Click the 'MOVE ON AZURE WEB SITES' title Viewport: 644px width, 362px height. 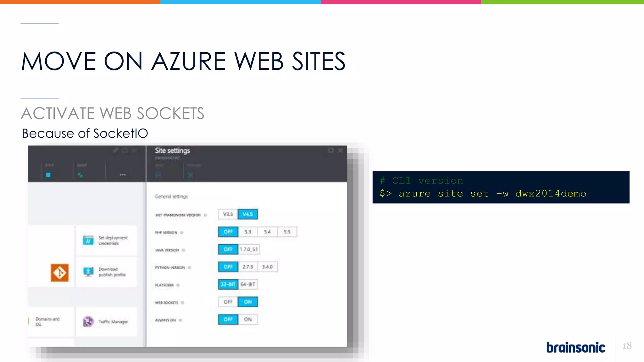click(x=183, y=61)
